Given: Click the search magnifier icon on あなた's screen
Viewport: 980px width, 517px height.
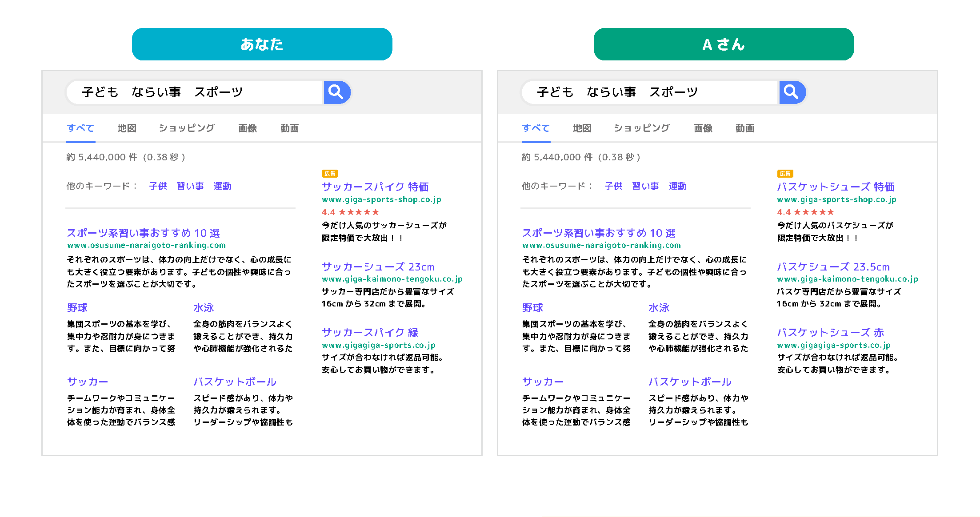Looking at the screenshot, I should tap(337, 92).
